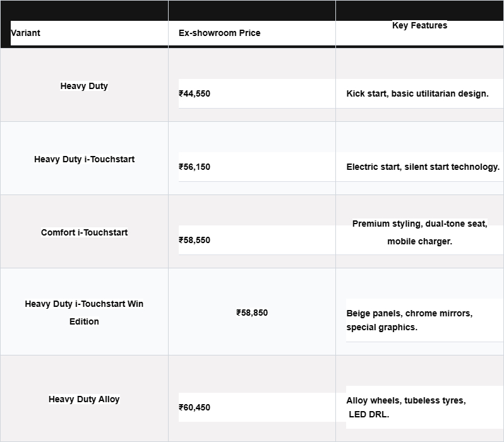Image resolution: width=504 pixels, height=442 pixels.
Task: Select the special graphics text line
Action: [381, 327]
